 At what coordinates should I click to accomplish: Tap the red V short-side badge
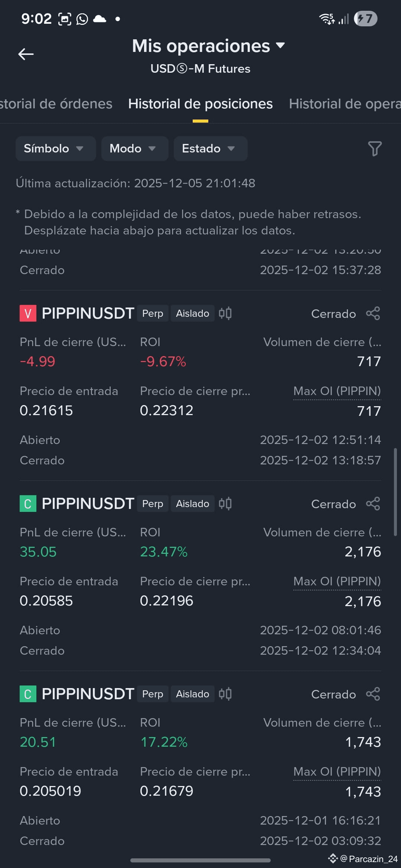(28, 313)
